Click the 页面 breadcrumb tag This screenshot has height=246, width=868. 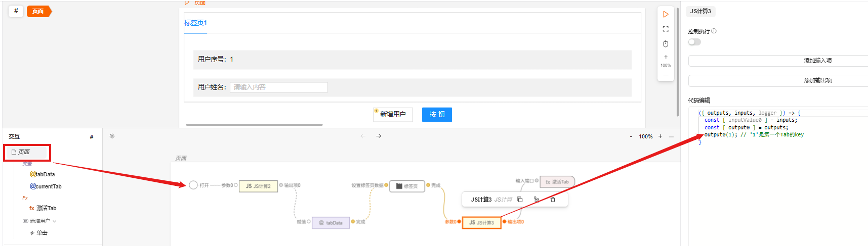(x=38, y=11)
